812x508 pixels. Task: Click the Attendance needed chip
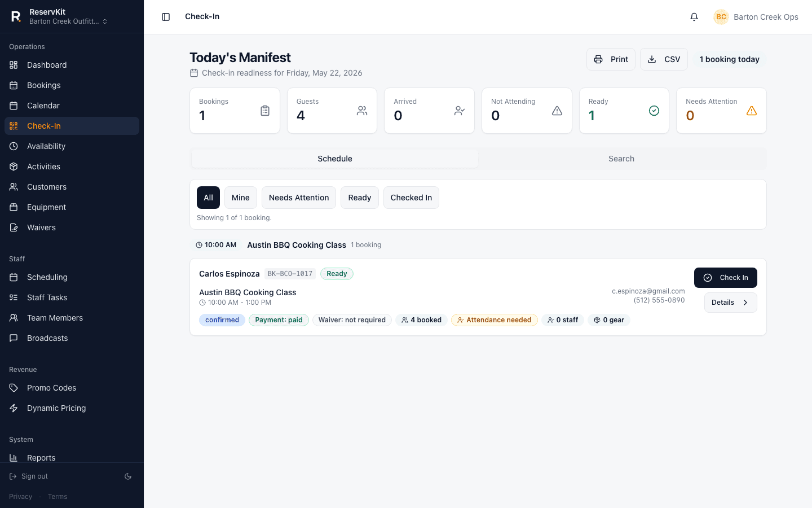tap(495, 320)
